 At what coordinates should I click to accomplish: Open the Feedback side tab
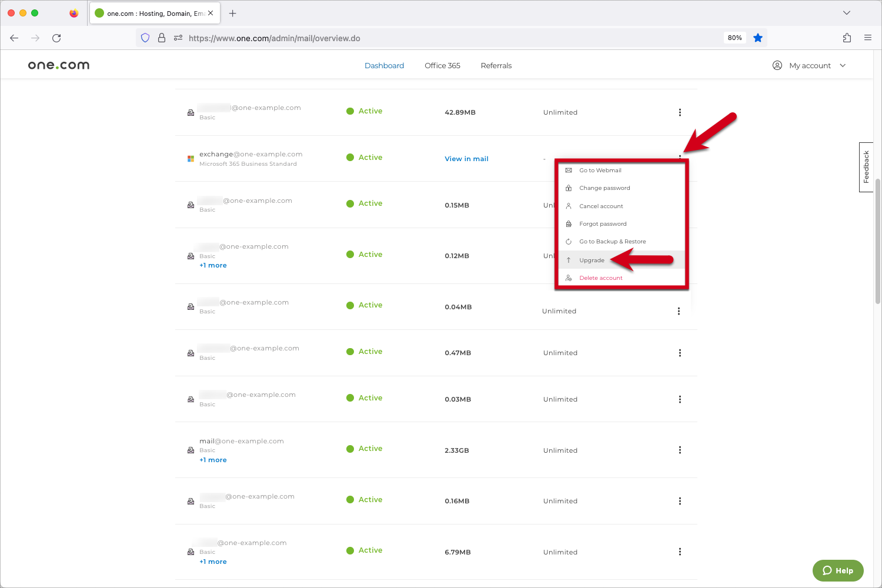[866, 167]
